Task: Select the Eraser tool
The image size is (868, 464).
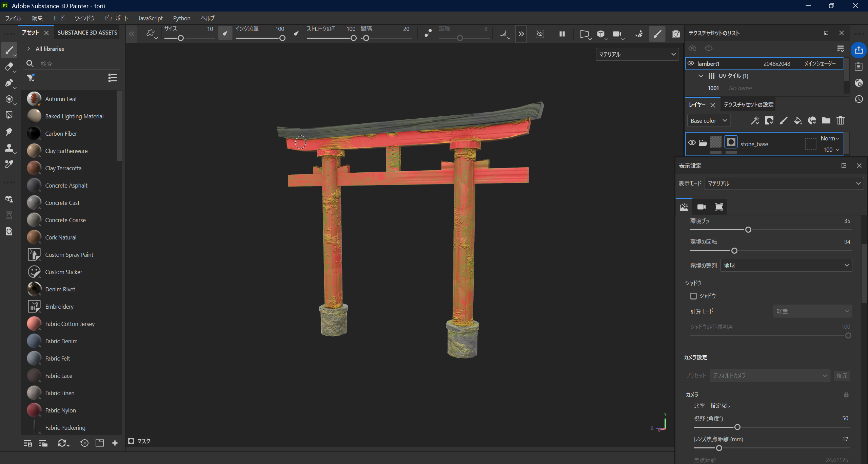Action: pos(9,67)
